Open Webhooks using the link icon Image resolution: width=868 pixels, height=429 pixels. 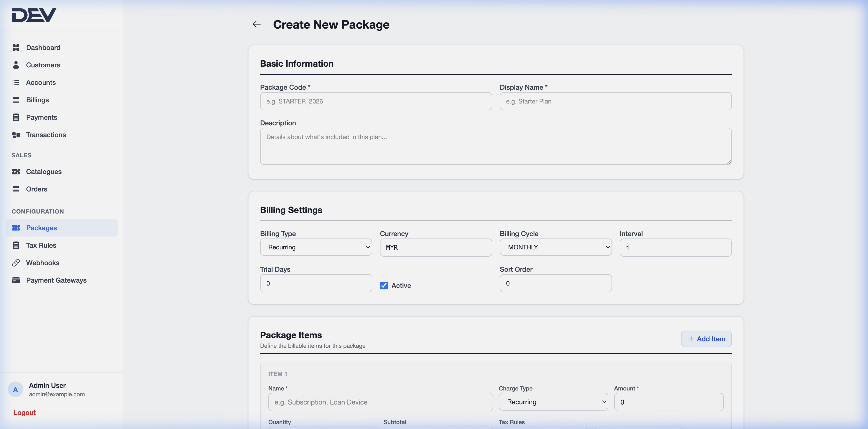pyautogui.click(x=16, y=263)
